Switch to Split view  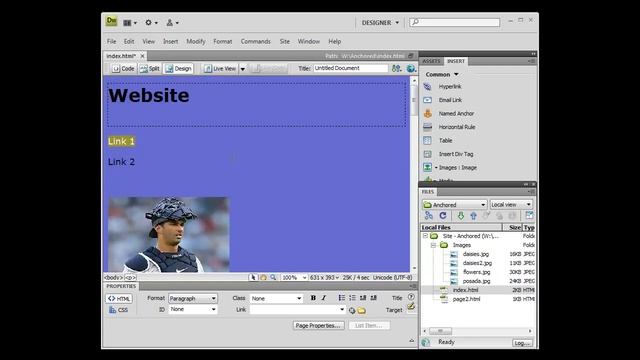150,69
